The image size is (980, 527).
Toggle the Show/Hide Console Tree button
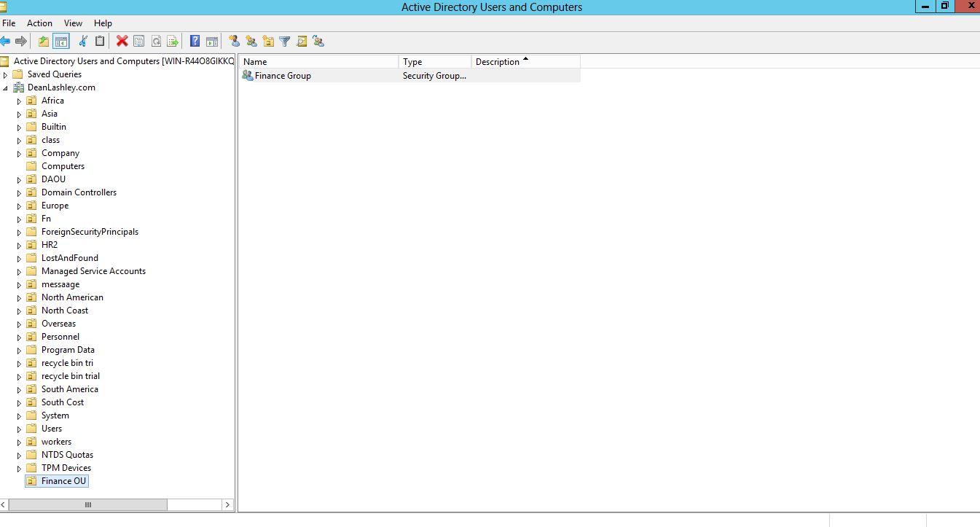61,42
